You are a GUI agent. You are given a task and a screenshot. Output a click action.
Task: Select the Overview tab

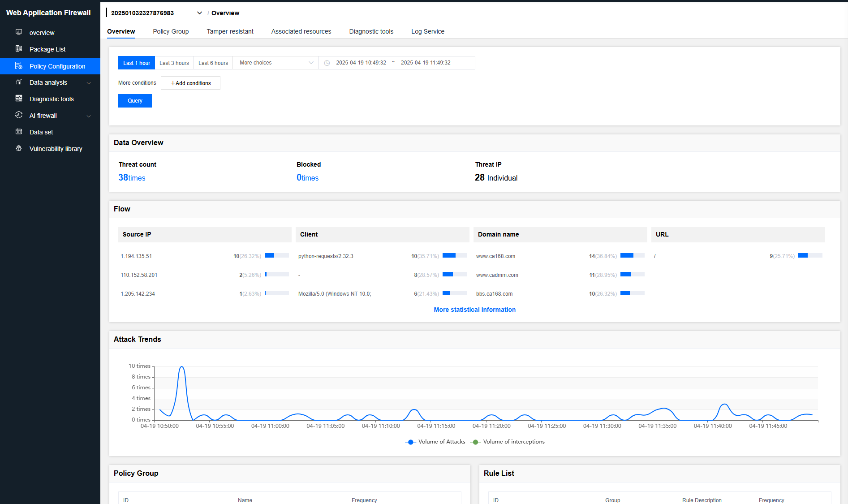(x=121, y=31)
